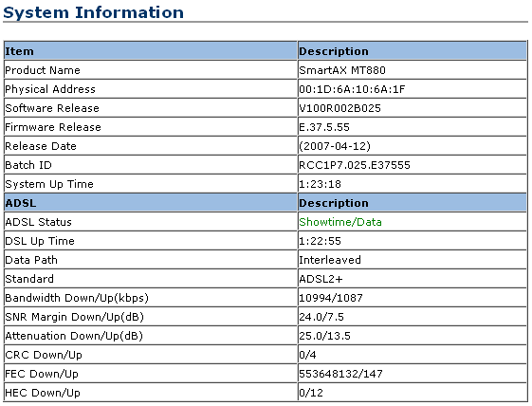Screen dimensions: 532x406
Task: Click the ADSL section header cell
Action: point(150,203)
